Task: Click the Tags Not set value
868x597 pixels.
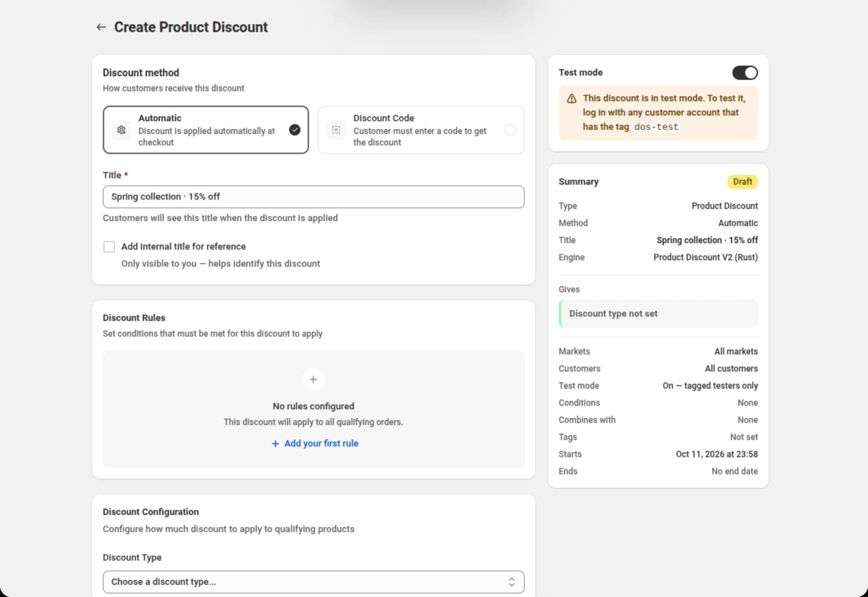Action: coord(744,437)
